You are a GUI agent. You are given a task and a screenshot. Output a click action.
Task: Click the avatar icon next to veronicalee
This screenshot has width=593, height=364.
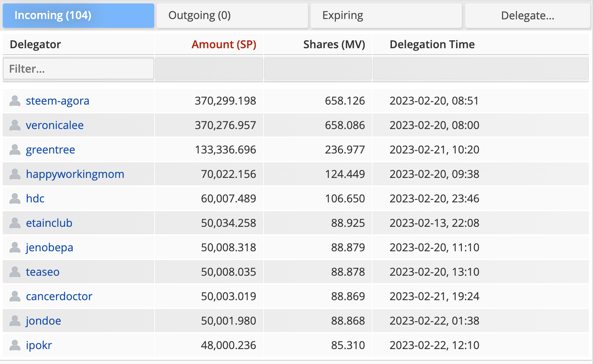[x=15, y=125]
